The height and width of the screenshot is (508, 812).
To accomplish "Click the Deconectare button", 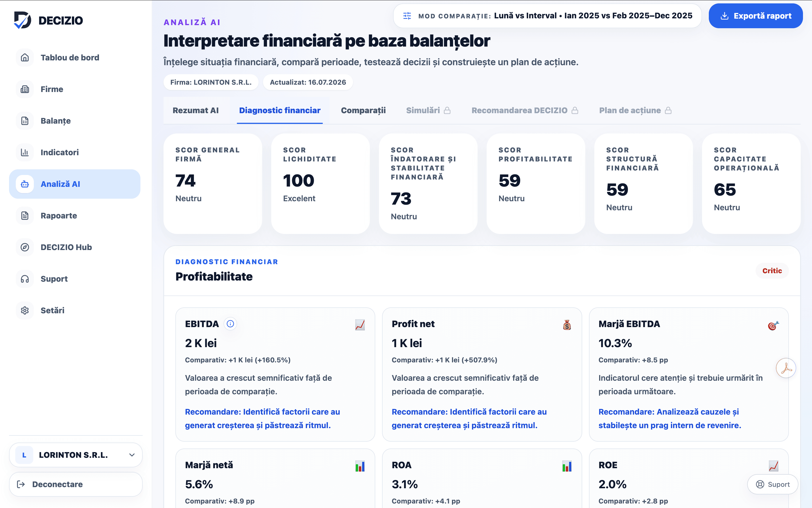I will tap(76, 484).
